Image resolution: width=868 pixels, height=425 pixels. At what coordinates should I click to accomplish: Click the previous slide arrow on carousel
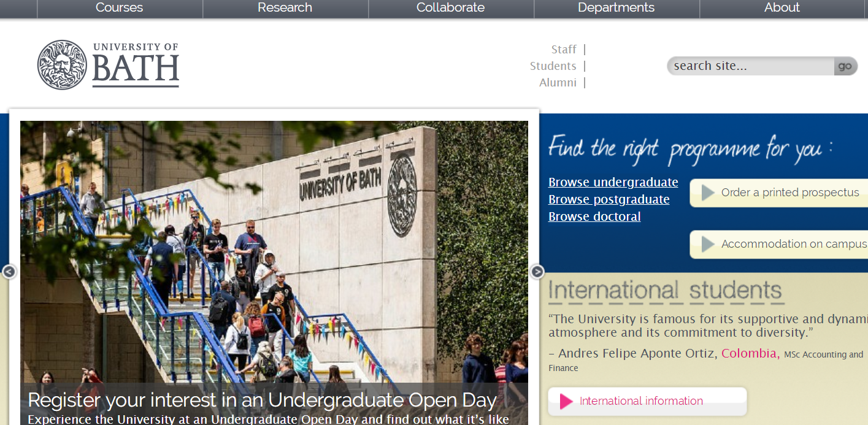pos(9,272)
